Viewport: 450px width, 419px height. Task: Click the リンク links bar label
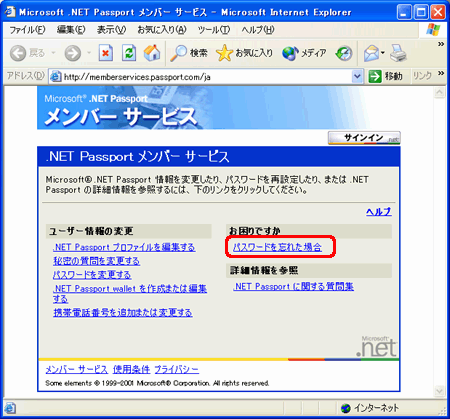422,76
